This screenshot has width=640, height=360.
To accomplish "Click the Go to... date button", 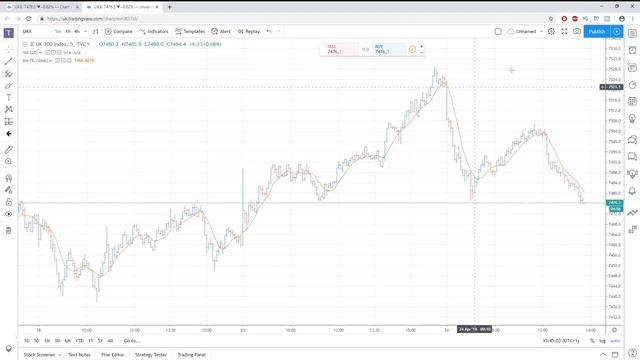I will pyautogui.click(x=132, y=340).
